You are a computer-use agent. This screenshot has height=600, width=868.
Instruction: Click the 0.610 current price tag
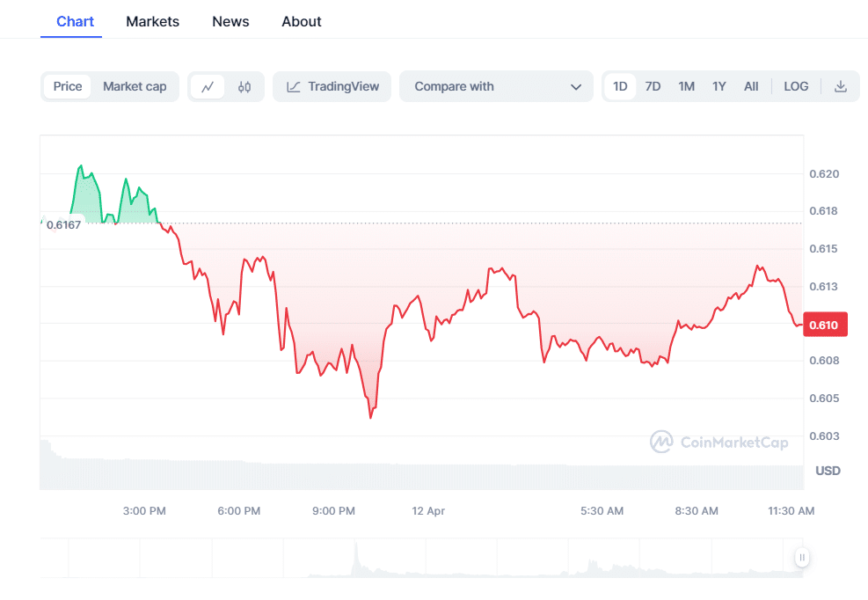tap(825, 324)
